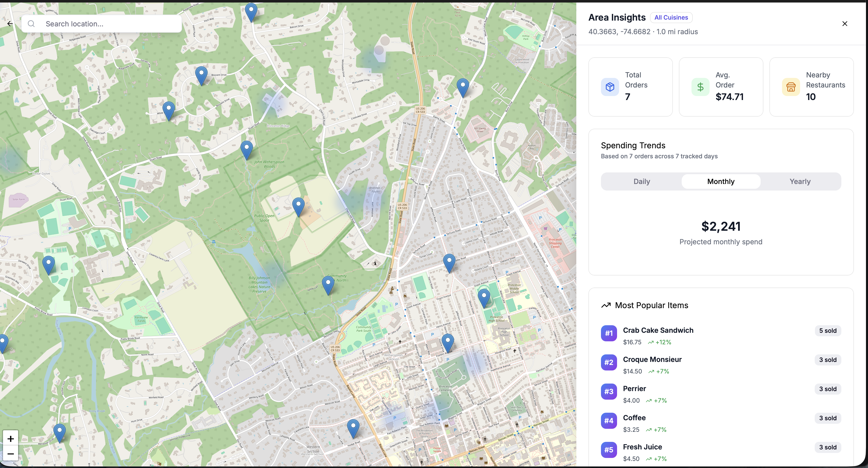
Task: Zoom out with the minus button
Action: [x=11, y=453]
